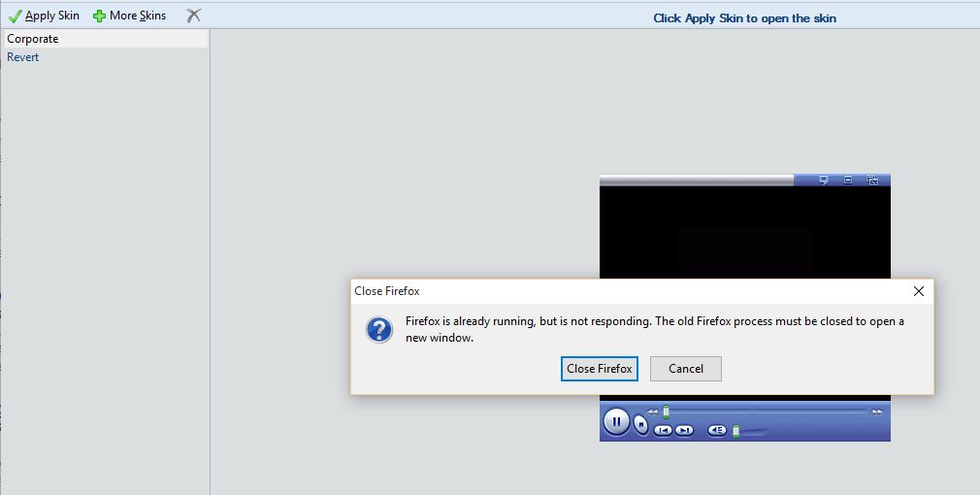
Task: Click the previous track button in preview
Action: (663, 430)
